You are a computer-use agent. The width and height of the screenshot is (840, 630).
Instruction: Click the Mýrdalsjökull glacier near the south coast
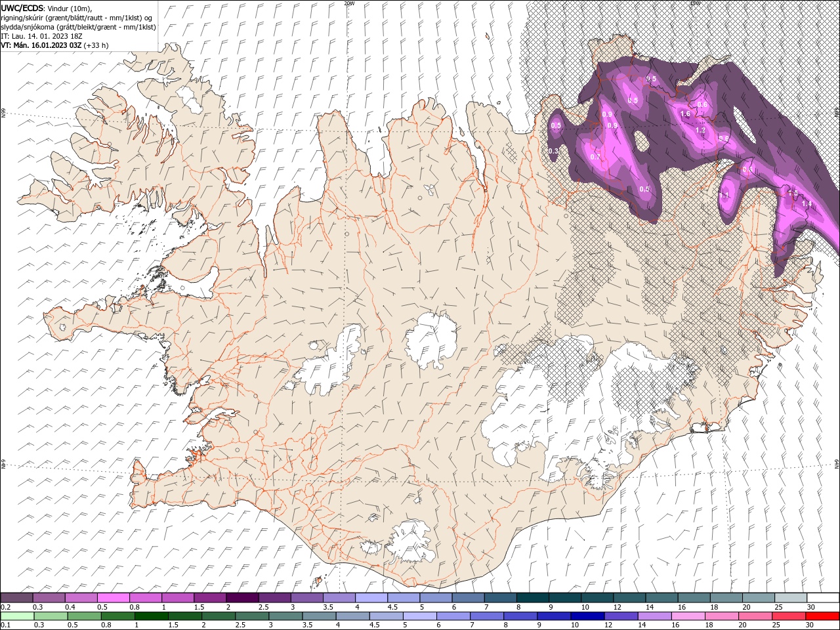pos(411,541)
